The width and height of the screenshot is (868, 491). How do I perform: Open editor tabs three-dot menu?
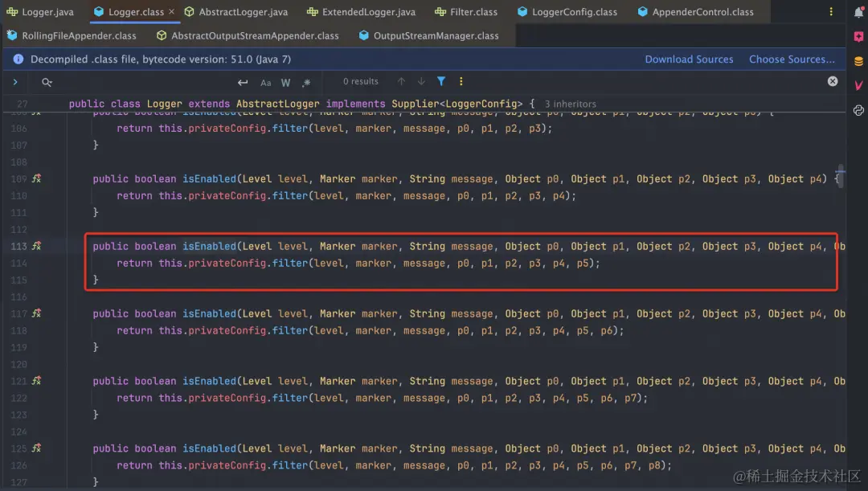831,11
